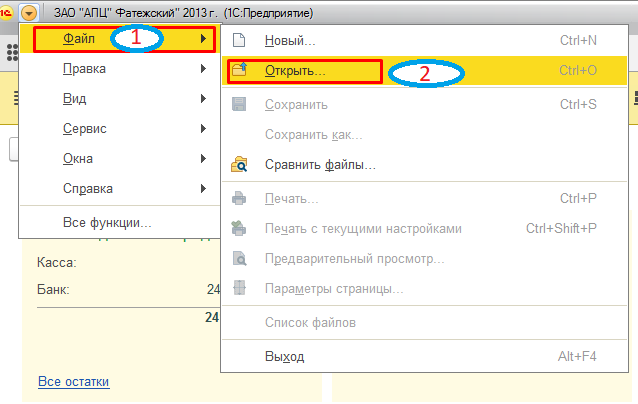Image resolution: width=638 pixels, height=404 pixels.
Task: Click Сохранить menu entry
Action: click(424, 105)
